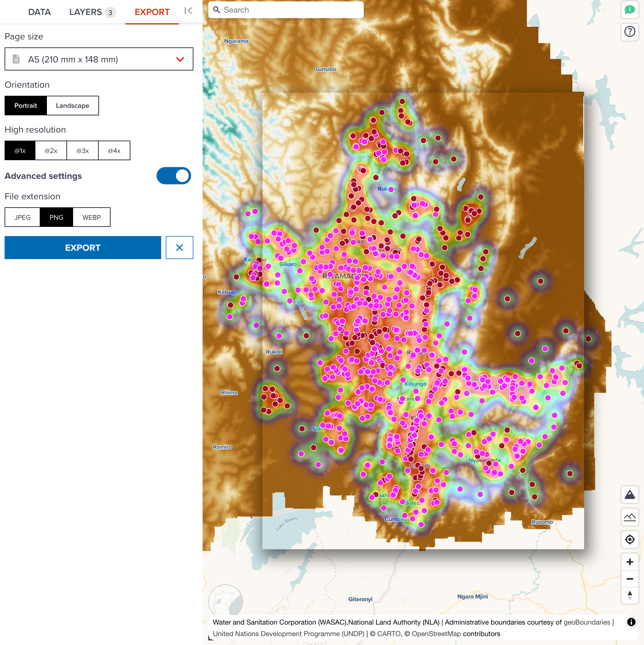Disable the Advanced settings toggle

pyautogui.click(x=174, y=176)
